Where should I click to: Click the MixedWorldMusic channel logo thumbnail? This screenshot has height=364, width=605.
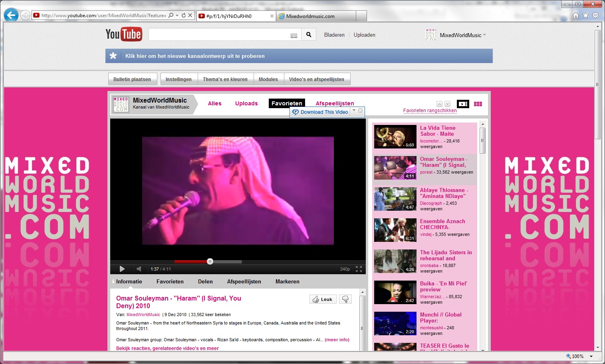coord(121,105)
